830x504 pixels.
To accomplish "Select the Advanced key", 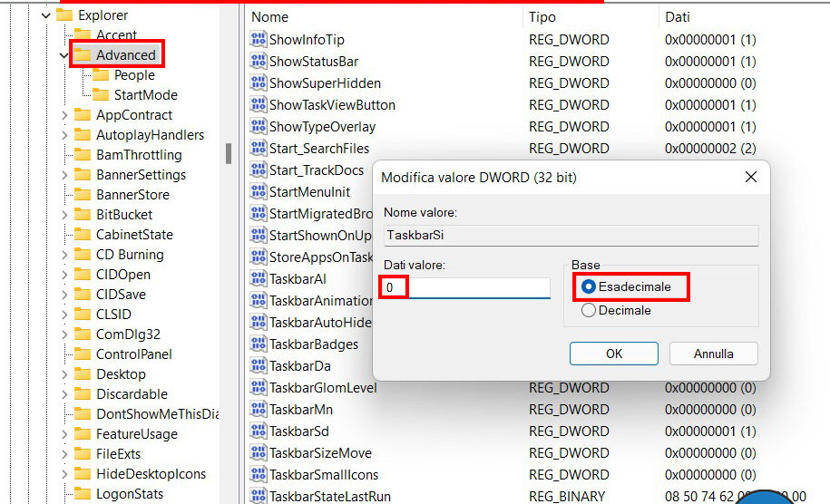I will pyautogui.click(x=125, y=55).
